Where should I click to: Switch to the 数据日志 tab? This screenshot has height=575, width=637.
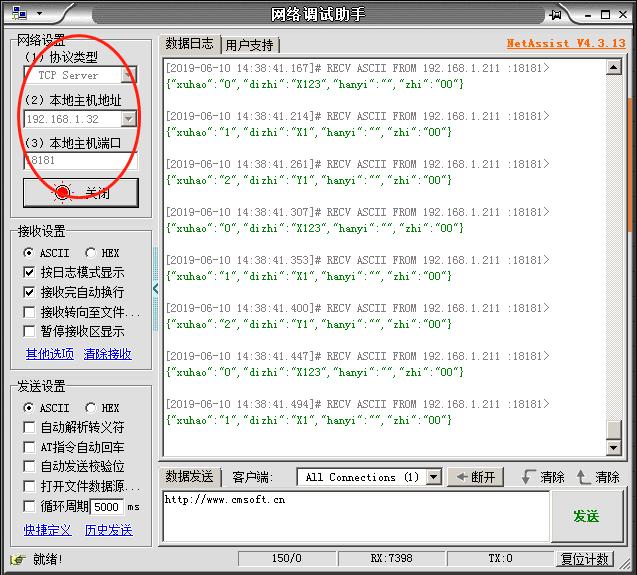pyautogui.click(x=189, y=43)
